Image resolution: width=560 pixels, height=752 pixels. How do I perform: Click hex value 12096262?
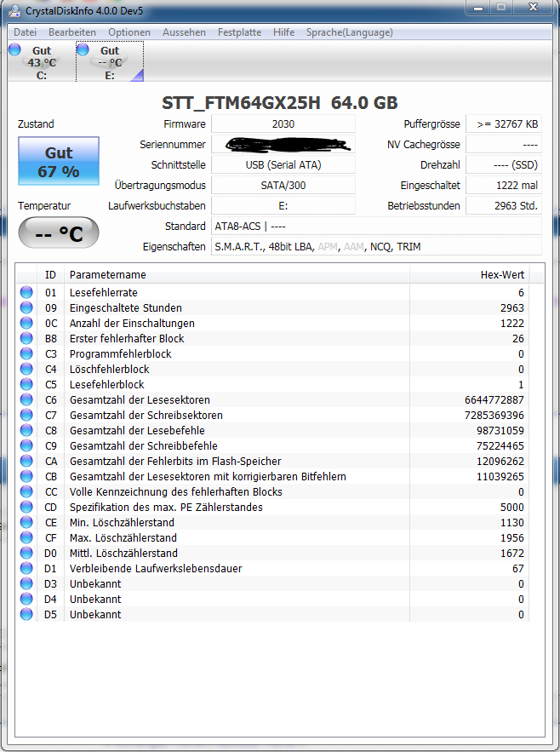pos(500,461)
